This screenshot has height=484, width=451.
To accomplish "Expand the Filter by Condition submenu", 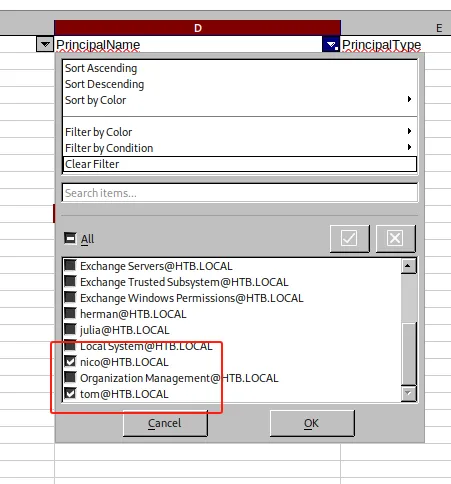I will 409,147.
